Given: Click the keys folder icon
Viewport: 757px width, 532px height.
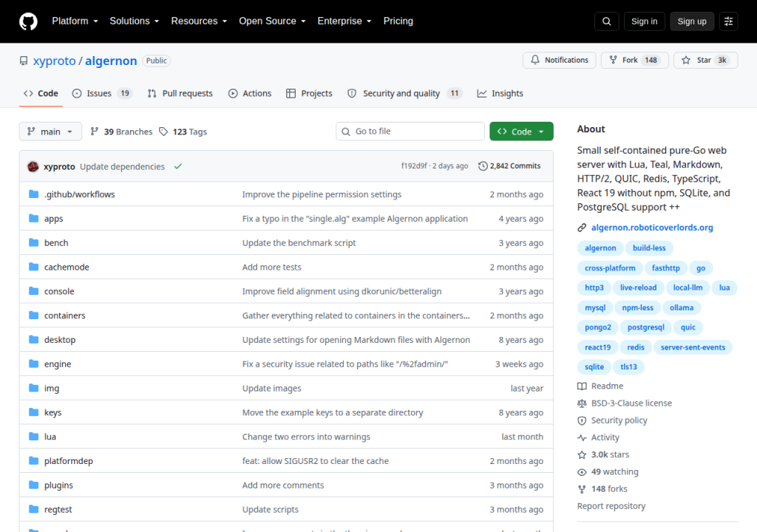Looking at the screenshot, I should [x=33, y=412].
